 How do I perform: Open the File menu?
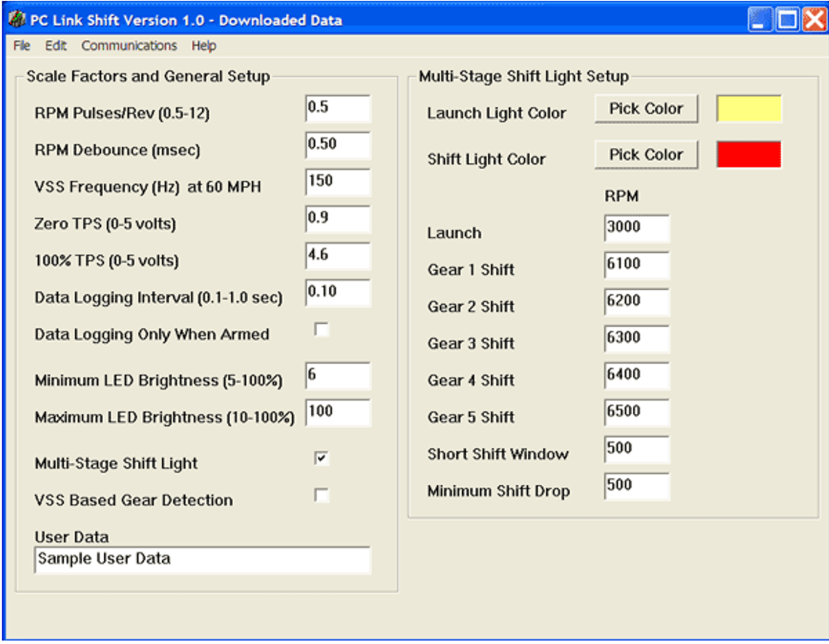(21, 46)
